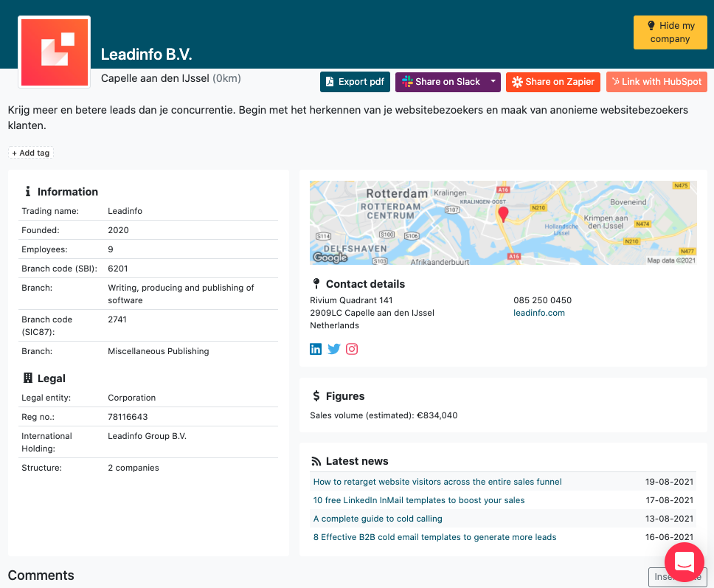Click the Rotterdam map thumbnail
The width and height of the screenshot is (714, 588).
coord(503,223)
